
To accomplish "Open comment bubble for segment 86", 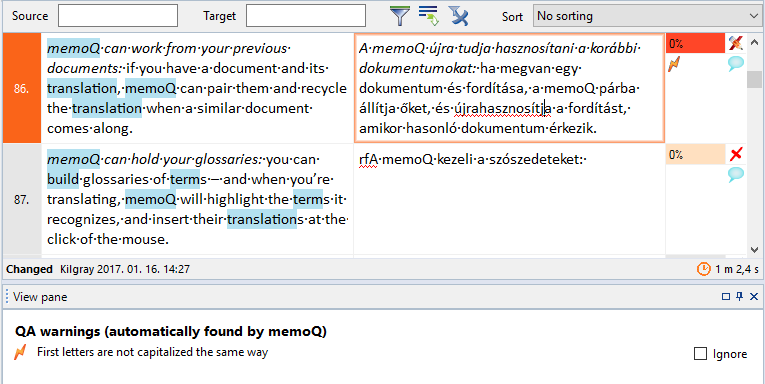I will (736, 64).
